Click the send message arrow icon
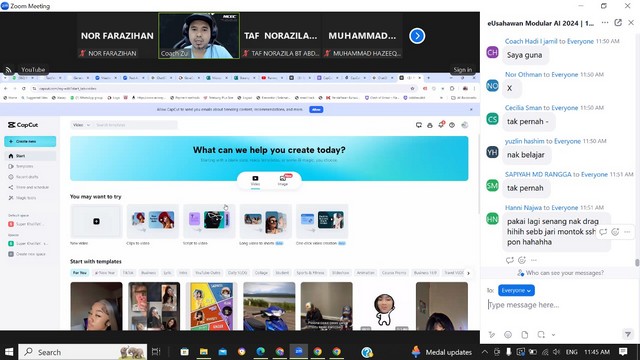Viewport: 640px width, 360px height. (x=628, y=335)
